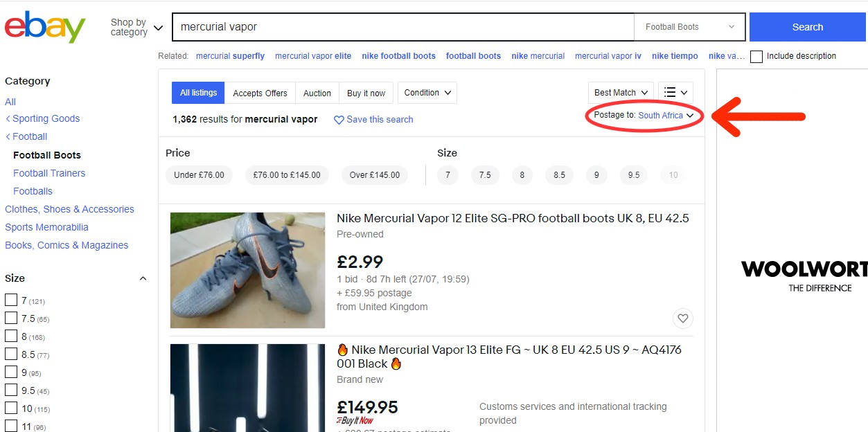Select the Buy it now tab

366,93
